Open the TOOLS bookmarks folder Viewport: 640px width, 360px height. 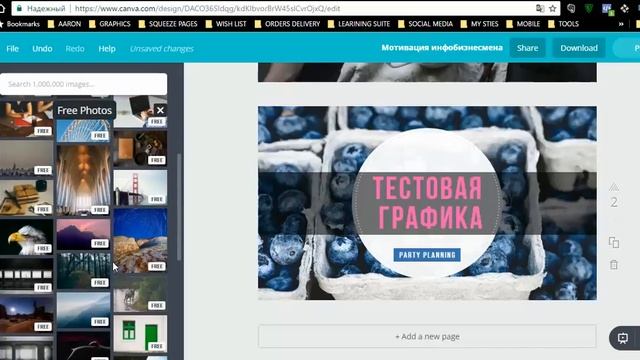click(563, 24)
